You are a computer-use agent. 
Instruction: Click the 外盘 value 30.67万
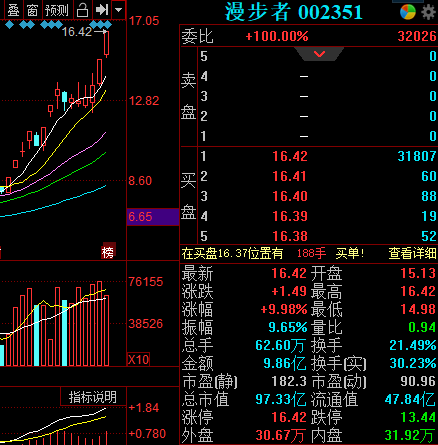pos(280,435)
